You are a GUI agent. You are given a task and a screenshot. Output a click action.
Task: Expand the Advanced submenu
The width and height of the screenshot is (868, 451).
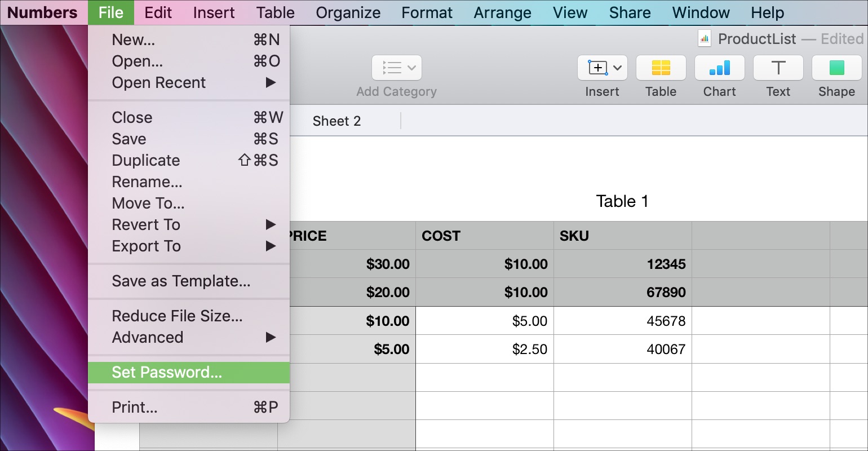click(189, 338)
